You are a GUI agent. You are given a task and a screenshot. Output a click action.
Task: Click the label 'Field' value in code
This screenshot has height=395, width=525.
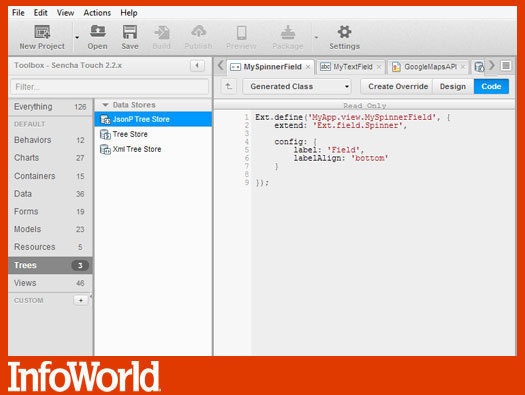(x=343, y=150)
